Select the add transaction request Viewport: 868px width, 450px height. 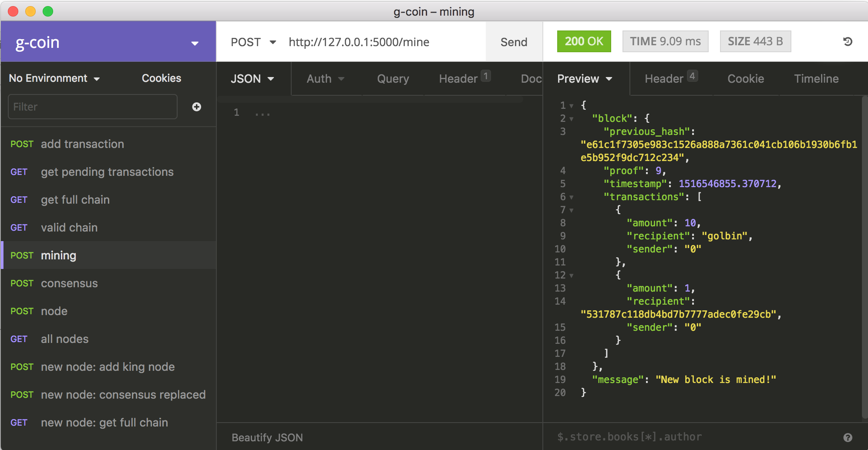pyautogui.click(x=109, y=144)
